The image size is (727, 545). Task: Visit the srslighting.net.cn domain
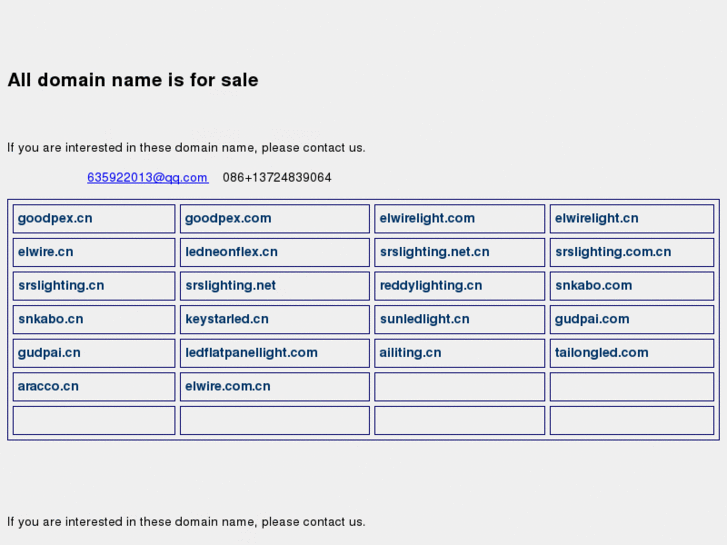point(435,252)
